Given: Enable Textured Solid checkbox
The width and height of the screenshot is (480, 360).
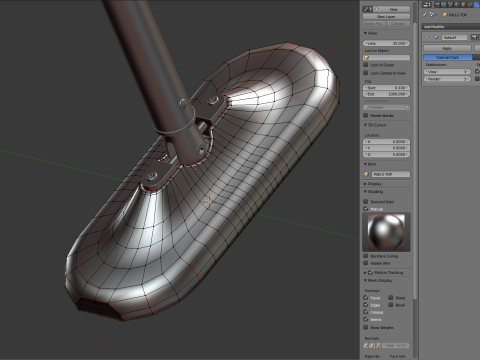Looking at the screenshot, I should point(366,201).
